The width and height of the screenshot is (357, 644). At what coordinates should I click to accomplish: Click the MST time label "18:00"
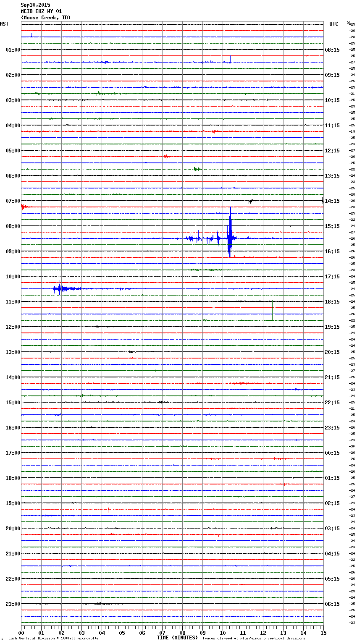13,478
